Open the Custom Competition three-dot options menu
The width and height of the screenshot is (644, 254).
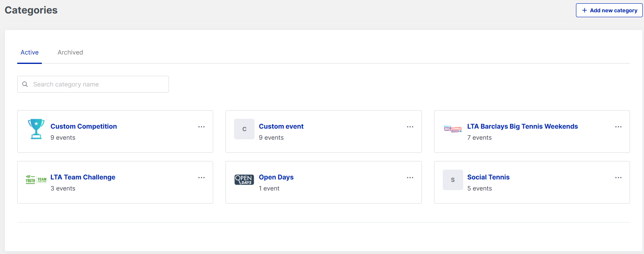point(201,127)
